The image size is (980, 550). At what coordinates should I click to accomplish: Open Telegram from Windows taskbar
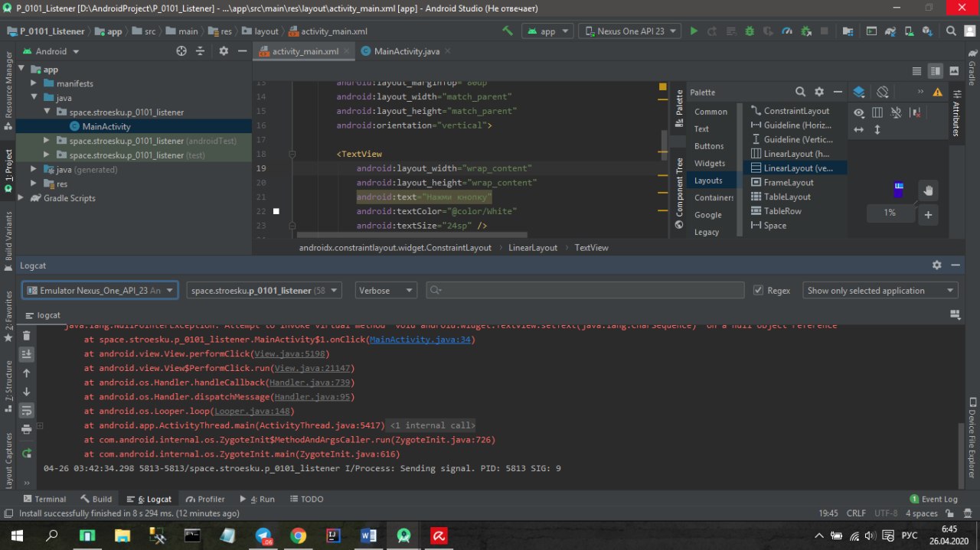click(263, 535)
